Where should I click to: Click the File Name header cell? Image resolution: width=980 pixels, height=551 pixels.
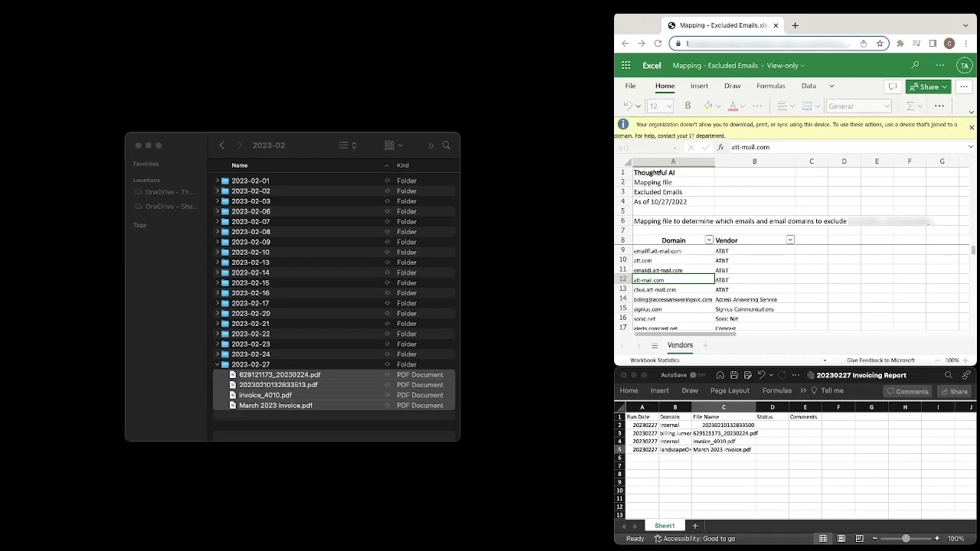[x=724, y=417]
